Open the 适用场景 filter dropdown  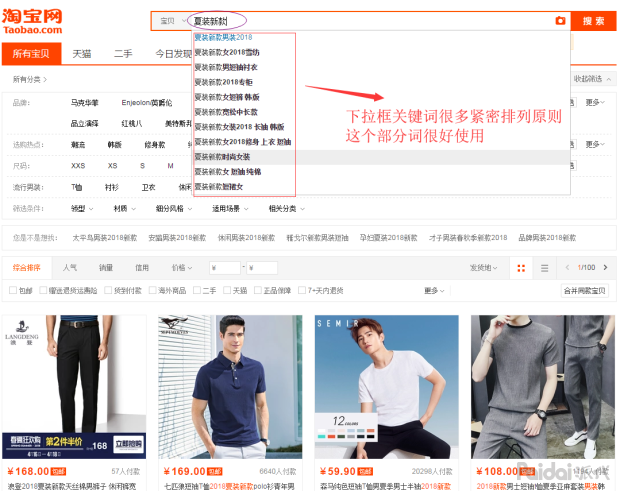click(x=230, y=209)
